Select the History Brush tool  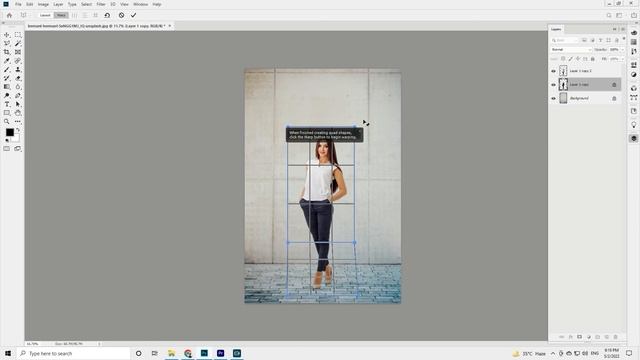click(7, 78)
